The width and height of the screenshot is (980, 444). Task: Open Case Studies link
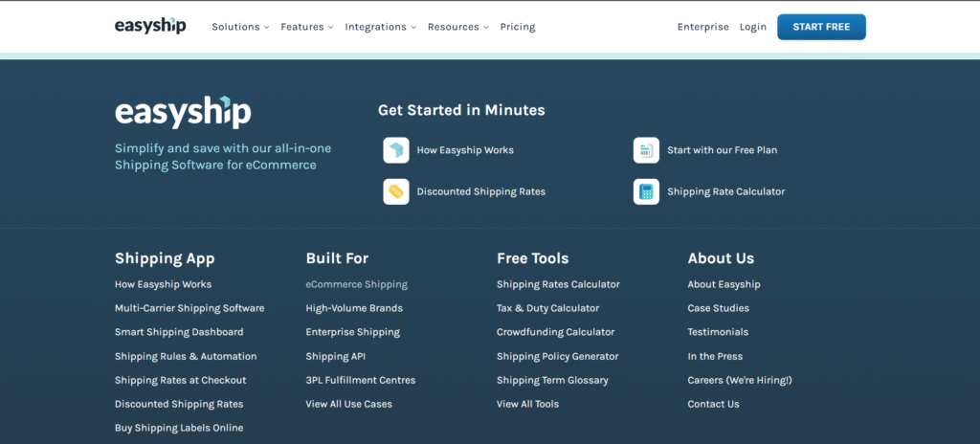pos(718,308)
